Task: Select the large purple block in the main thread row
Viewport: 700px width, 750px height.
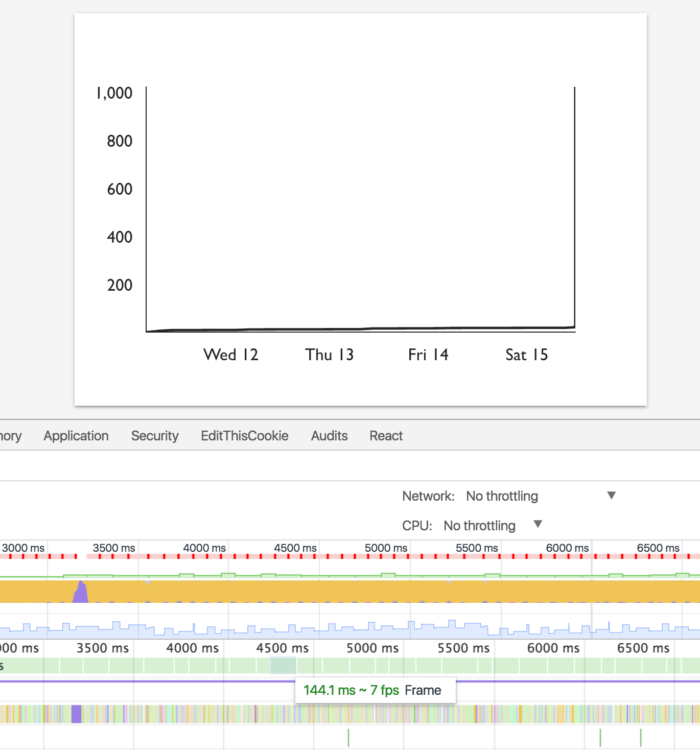Action: point(76,714)
